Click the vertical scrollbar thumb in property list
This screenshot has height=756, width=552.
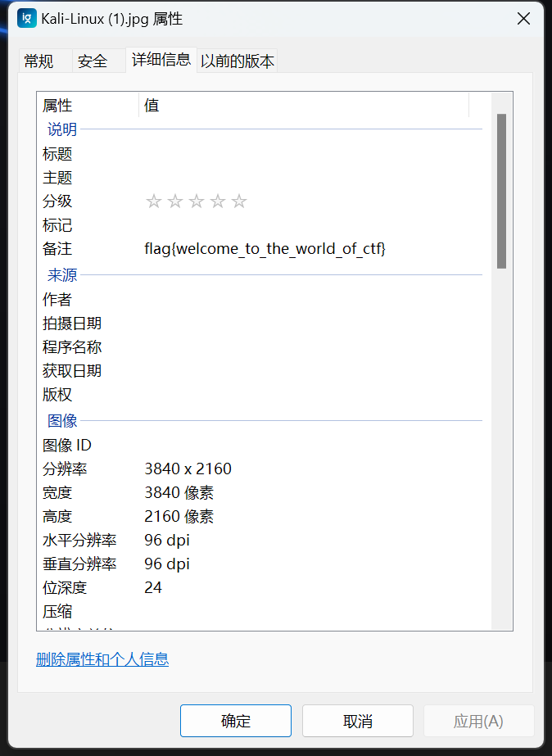501,191
